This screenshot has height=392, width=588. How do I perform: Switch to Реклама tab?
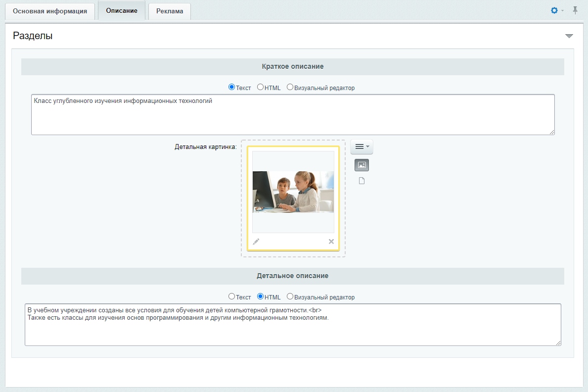(170, 11)
